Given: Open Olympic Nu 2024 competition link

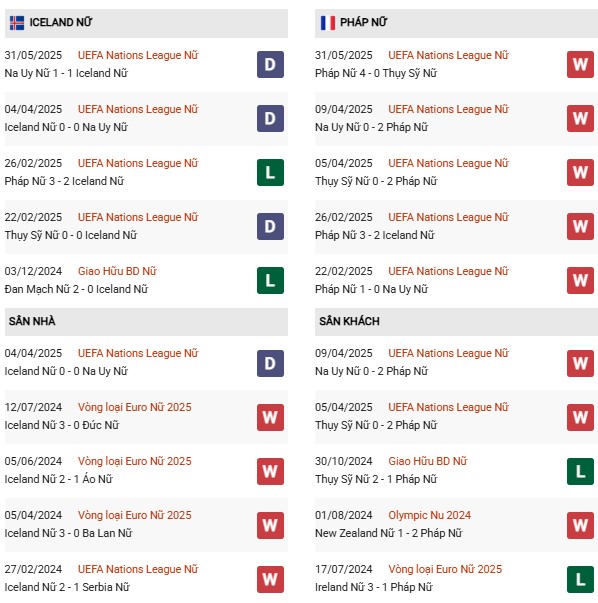Looking at the screenshot, I should [429, 515].
